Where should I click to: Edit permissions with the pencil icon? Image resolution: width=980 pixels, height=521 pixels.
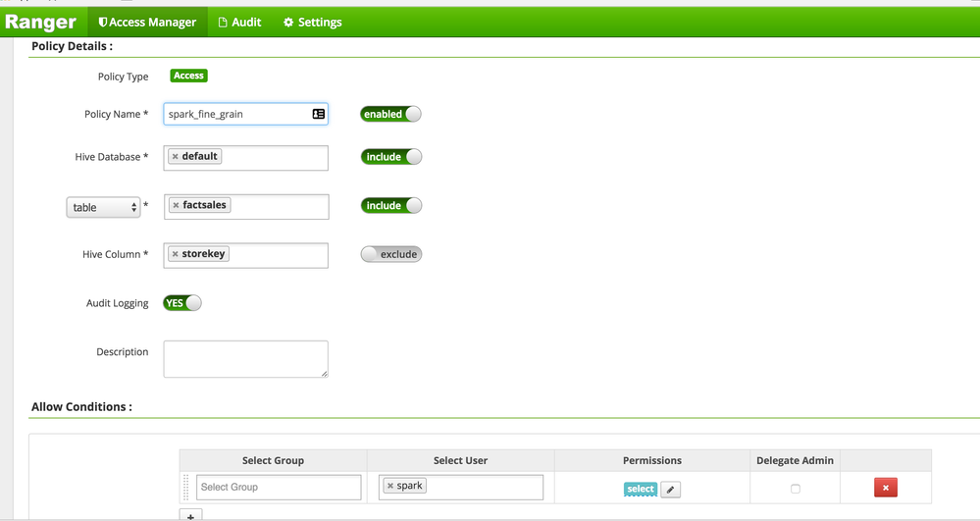(671, 490)
